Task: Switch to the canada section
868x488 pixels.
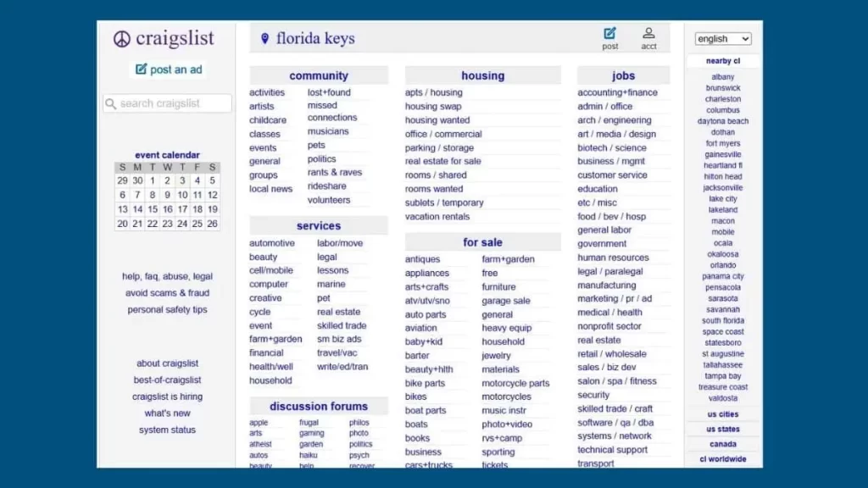Action: click(722, 444)
